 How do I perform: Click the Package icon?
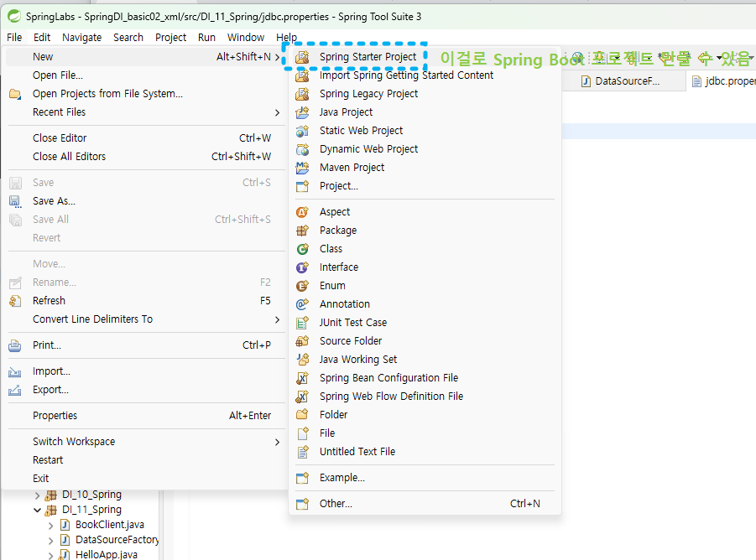[x=302, y=231]
